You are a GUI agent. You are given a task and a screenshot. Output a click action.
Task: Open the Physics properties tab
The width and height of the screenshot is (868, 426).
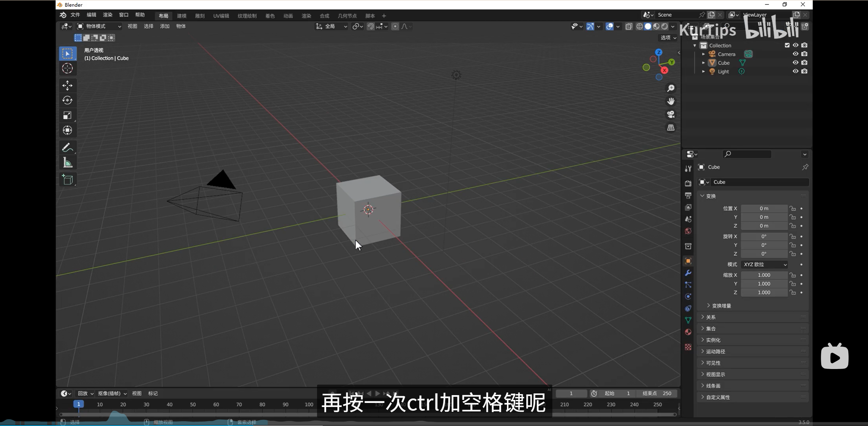click(688, 297)
